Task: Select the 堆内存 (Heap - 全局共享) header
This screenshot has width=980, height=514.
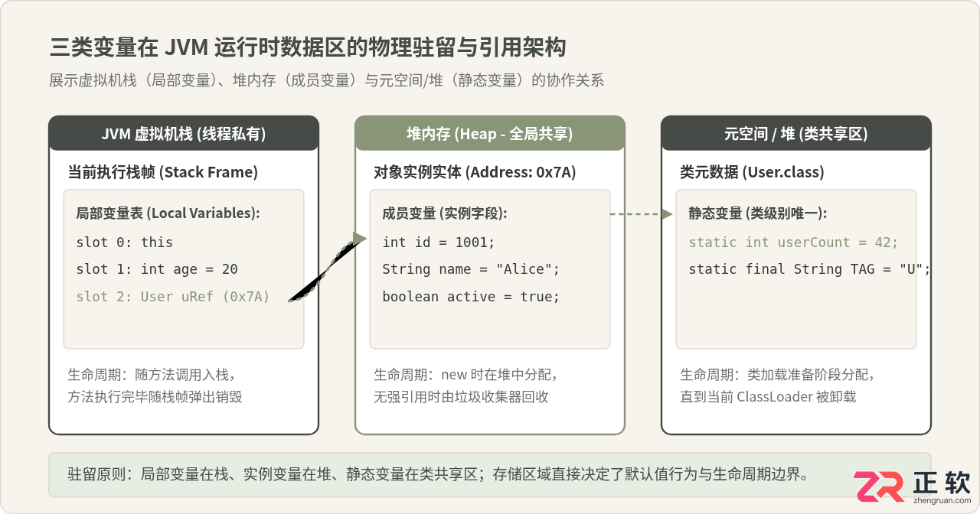Action: pos(490,134)
